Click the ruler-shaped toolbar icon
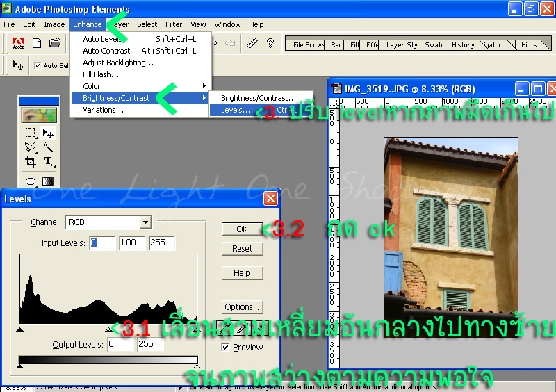This screenshot has width=556, height=392. pos(252,43)
